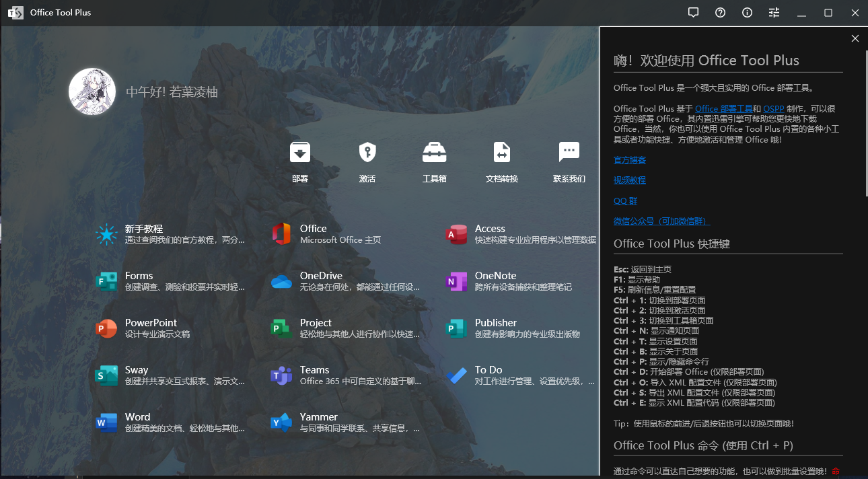Open the 部署 (Deploy) icon
The height and width of the screenshot is (479, 868).
pos(300,153)
